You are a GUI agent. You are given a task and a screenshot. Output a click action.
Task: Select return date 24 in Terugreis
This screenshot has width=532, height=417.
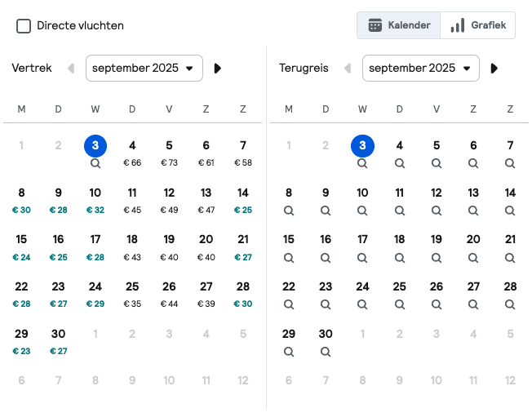pos(362,293)
